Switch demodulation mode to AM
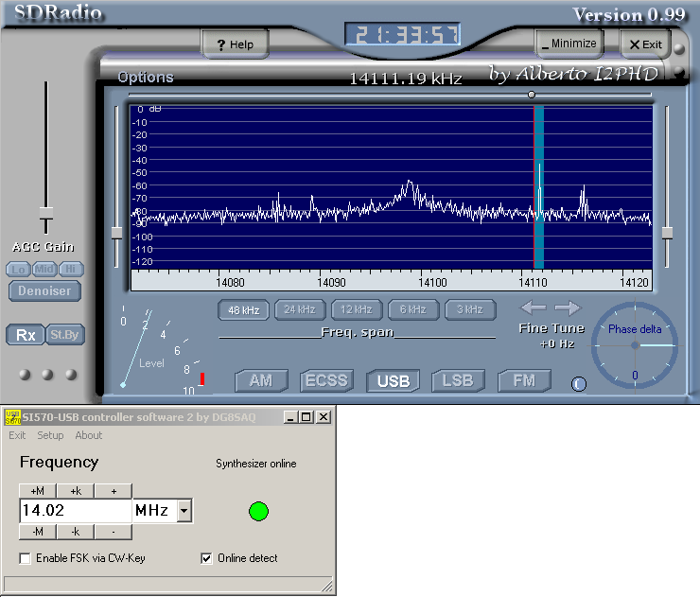 (261, 380)
